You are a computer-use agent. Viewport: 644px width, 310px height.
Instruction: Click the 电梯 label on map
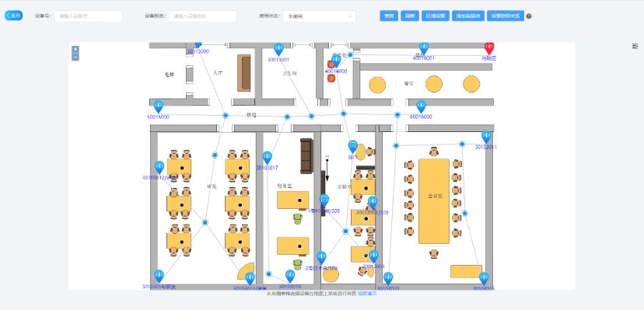170,75
